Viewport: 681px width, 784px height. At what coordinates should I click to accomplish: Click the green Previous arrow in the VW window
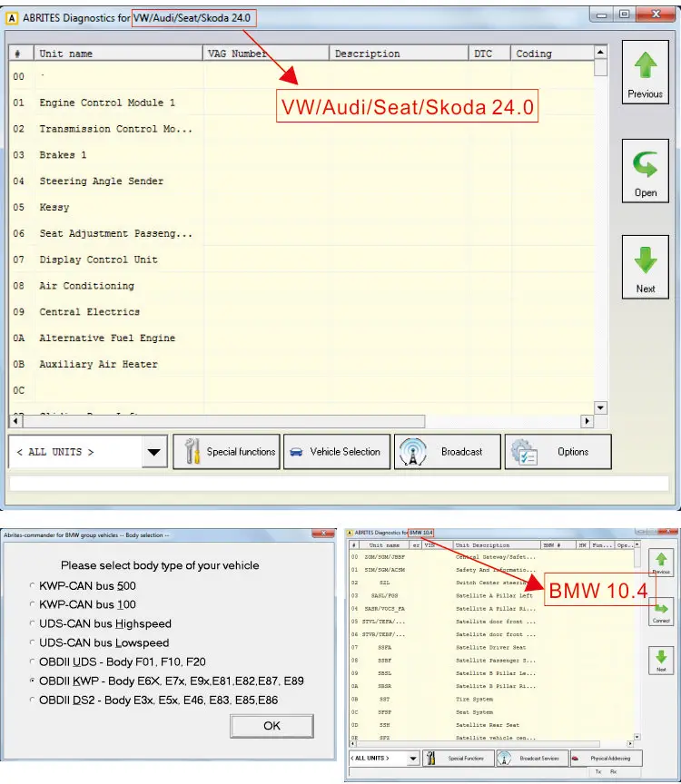[x=645, y=72]
